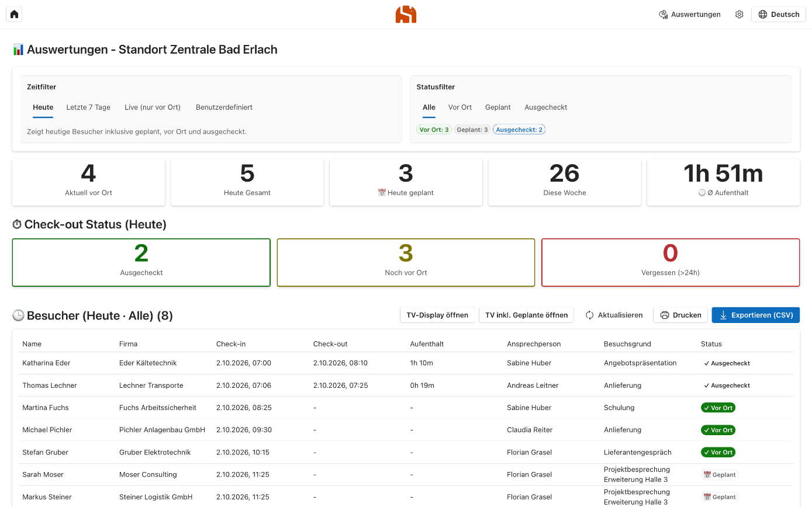Export visitors with Exportieren (CSV)
This screenshot has height=507, width=812.
(x=756, y=315)
